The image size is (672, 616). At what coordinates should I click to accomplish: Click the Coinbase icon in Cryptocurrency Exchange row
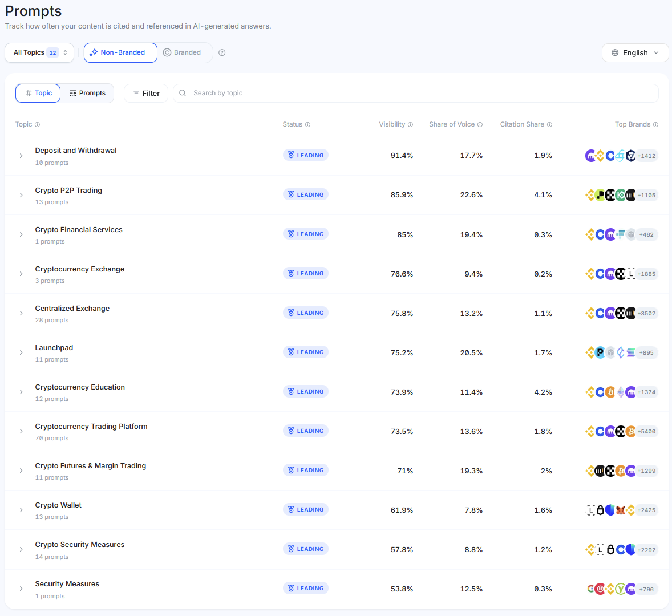tap(600, 273)
